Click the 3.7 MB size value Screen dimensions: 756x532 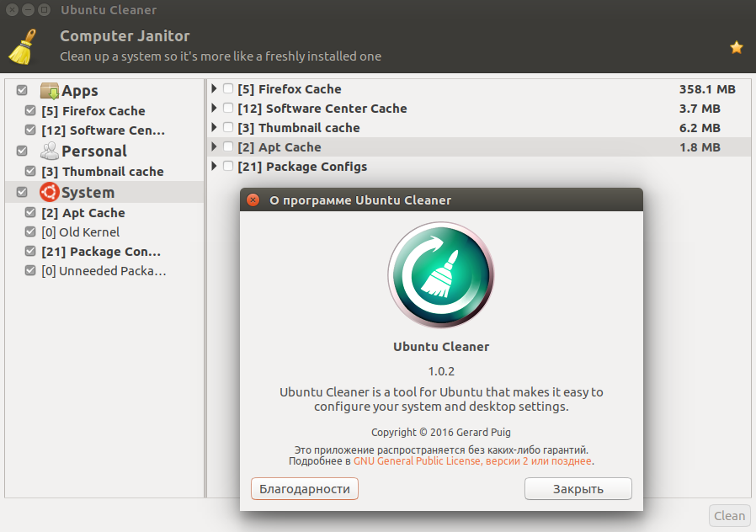pyautogui.click(x=700, y=109)
